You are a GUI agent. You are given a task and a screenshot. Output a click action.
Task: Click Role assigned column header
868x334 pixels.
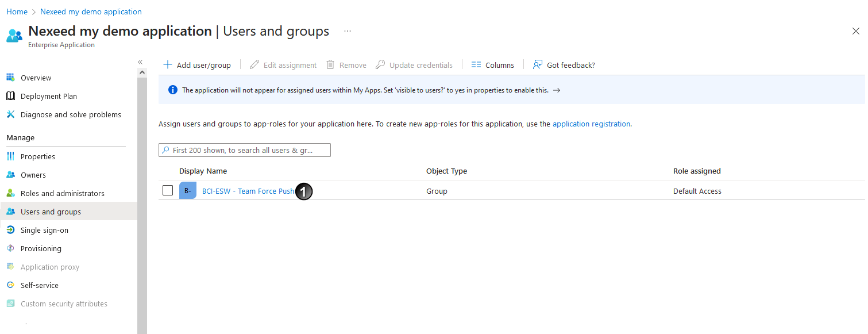[697, 171]
